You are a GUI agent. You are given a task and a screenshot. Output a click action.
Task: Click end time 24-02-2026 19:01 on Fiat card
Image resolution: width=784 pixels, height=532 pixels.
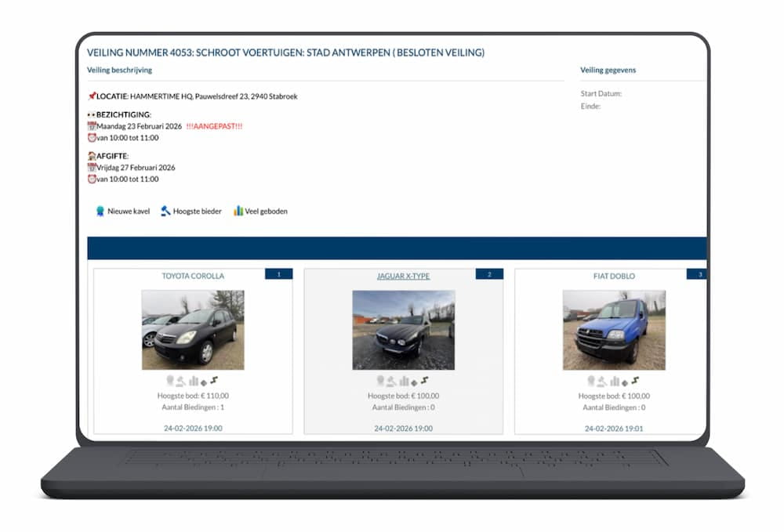click(x=614, y=428)
